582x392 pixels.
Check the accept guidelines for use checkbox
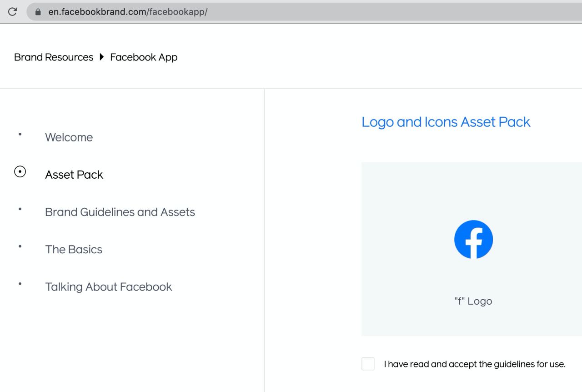(x=368, y=364)
